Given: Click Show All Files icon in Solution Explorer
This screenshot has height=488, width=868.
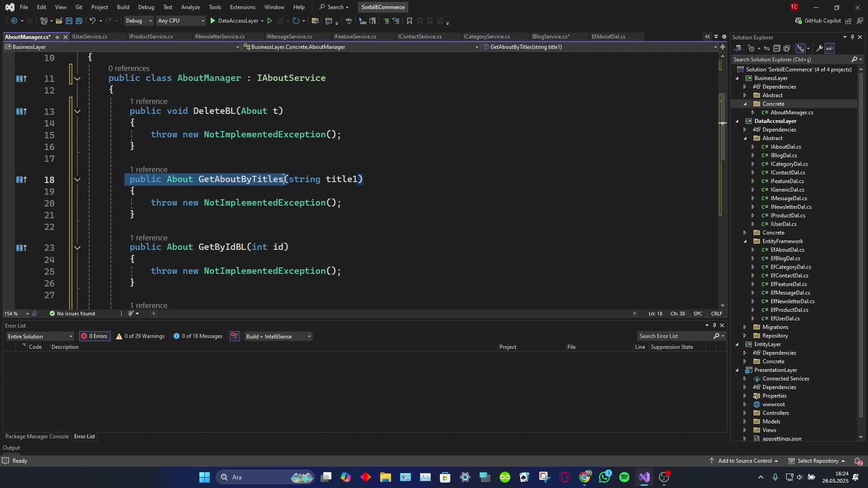Looking at the screenshot, I should point(787,48).
